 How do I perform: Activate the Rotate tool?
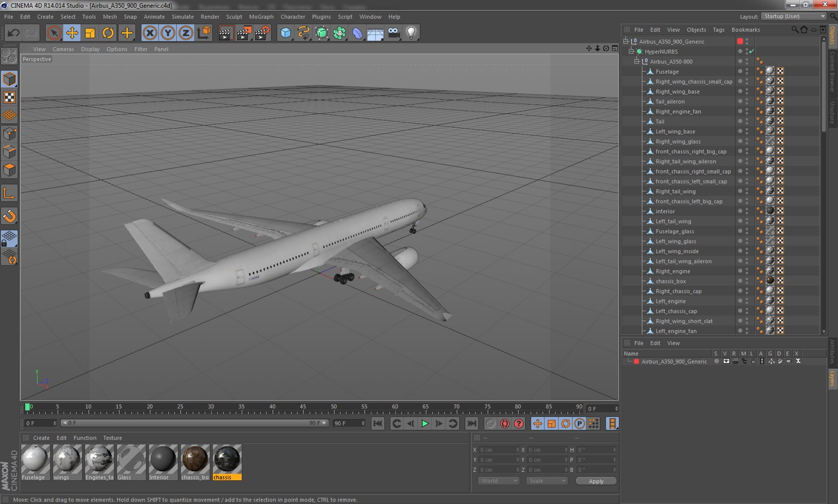pyautogui.click(x=108, y=33)
